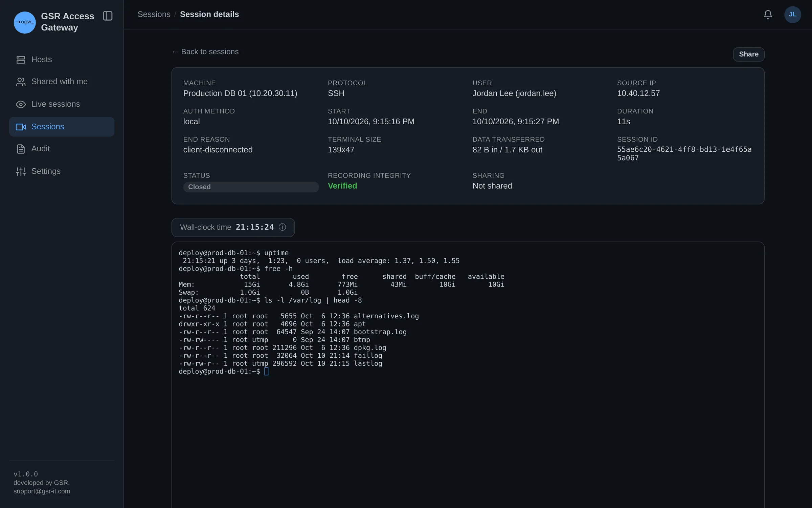The height and width of the screenshot is (508, 812).
Task: Click the Wall-clock time 21:15:24 value
Action: 254,227
